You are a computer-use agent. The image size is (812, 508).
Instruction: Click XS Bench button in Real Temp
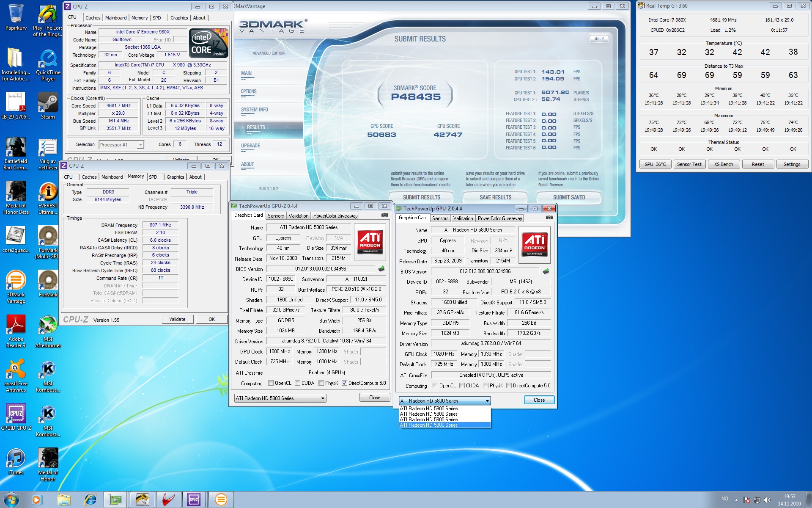pos(724,164)
